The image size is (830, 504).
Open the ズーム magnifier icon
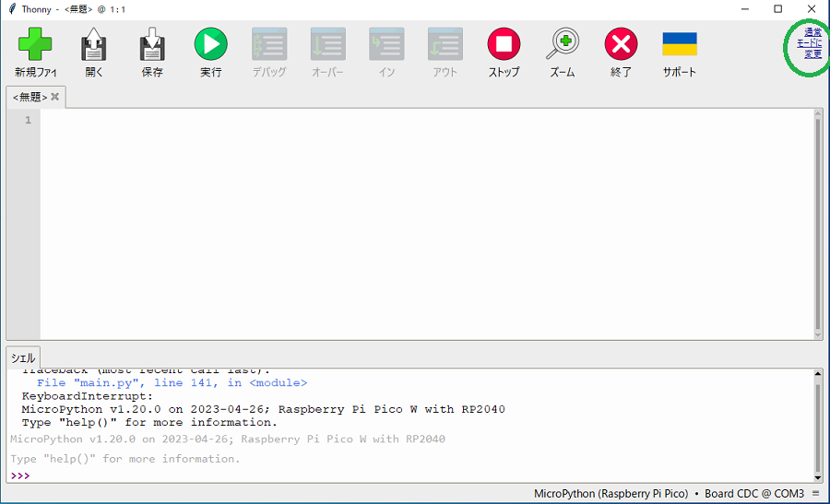[563, 44]
